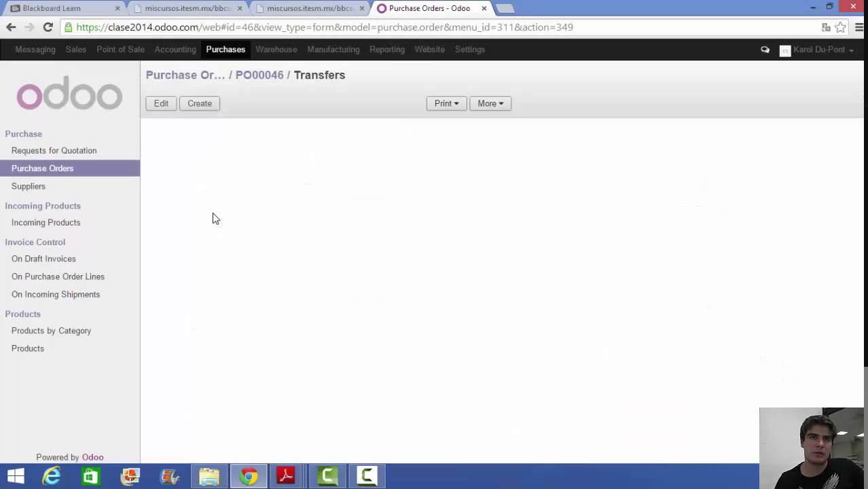Launch Internet Explorer from taskbar

click(x=51, y=476)
